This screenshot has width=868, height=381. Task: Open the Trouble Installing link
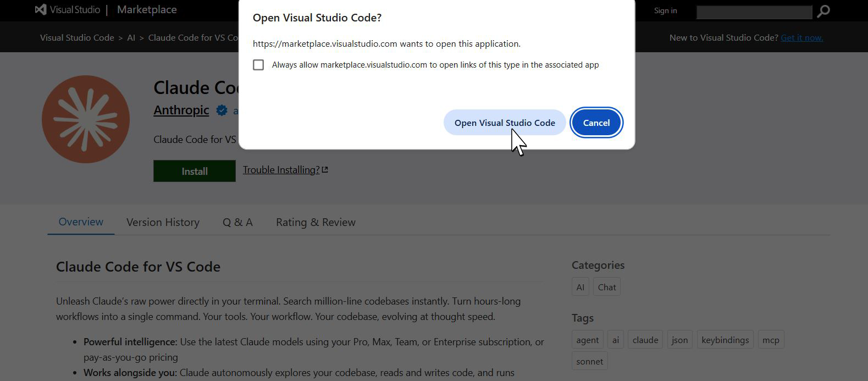pos(281,170)
